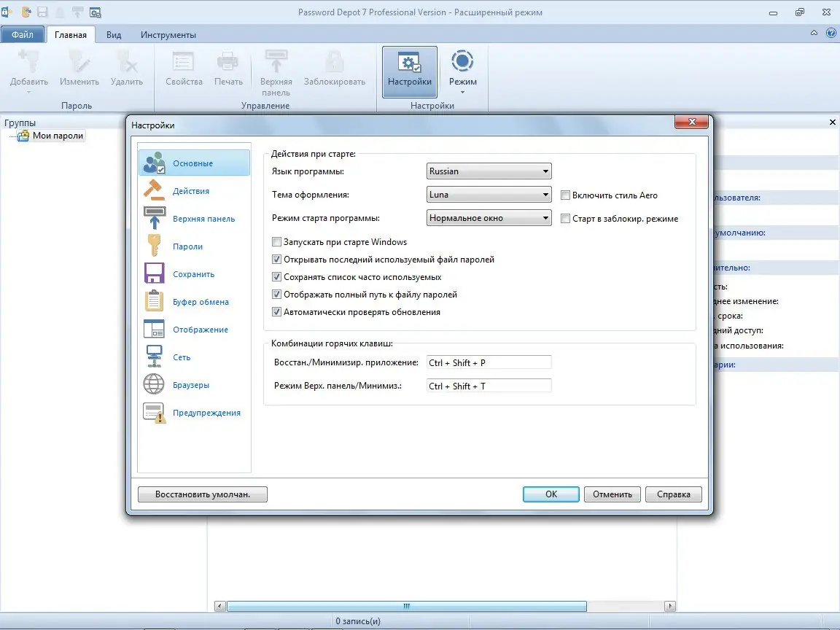Click the Изменить ribbon button

[x=79, y=69]
